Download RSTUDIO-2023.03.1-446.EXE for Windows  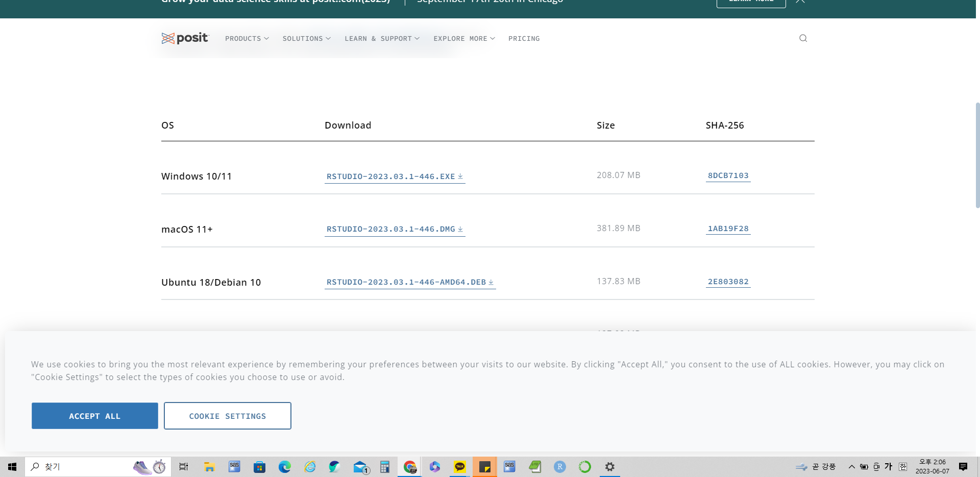click(395, 177)
